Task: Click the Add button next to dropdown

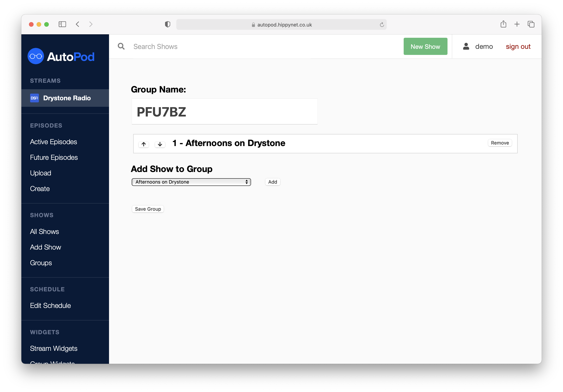Action: coord(273,182)
